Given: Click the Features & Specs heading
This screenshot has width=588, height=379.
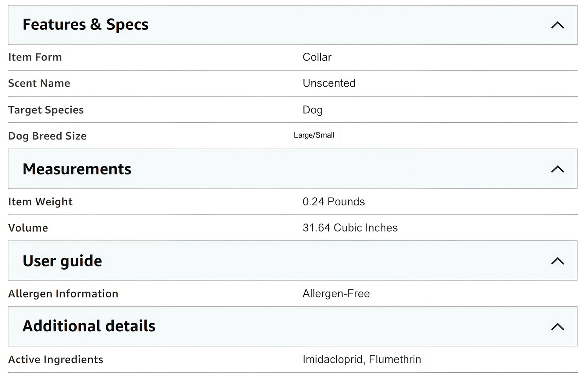Looking at the screenshot, I should [x=85, y=25].
